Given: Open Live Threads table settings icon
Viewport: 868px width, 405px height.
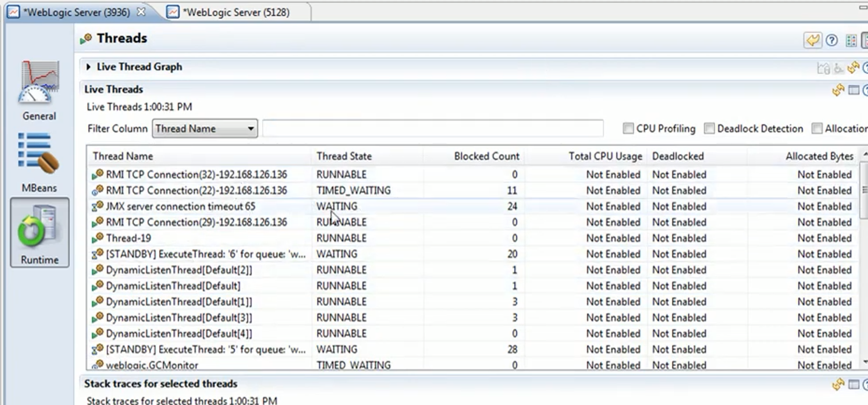Looking at the screenshot, I should coord(853,90).
